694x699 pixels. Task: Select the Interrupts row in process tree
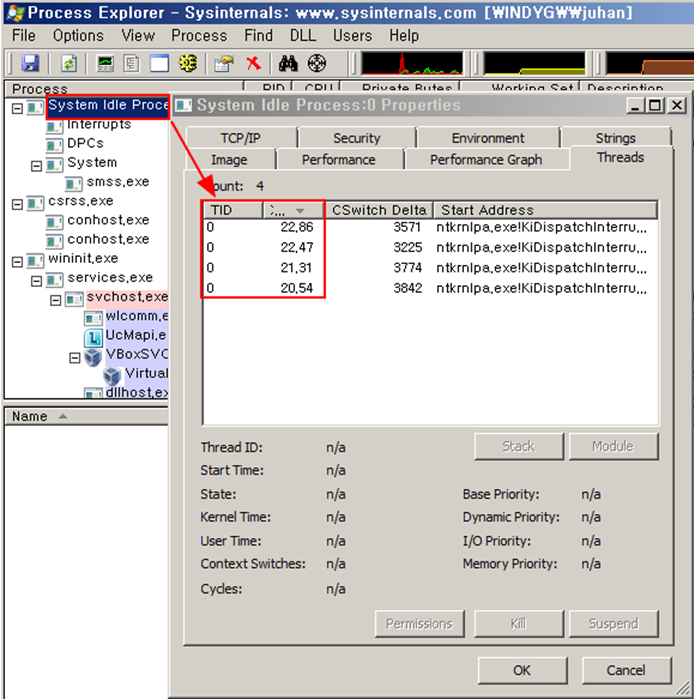[99, 124]
